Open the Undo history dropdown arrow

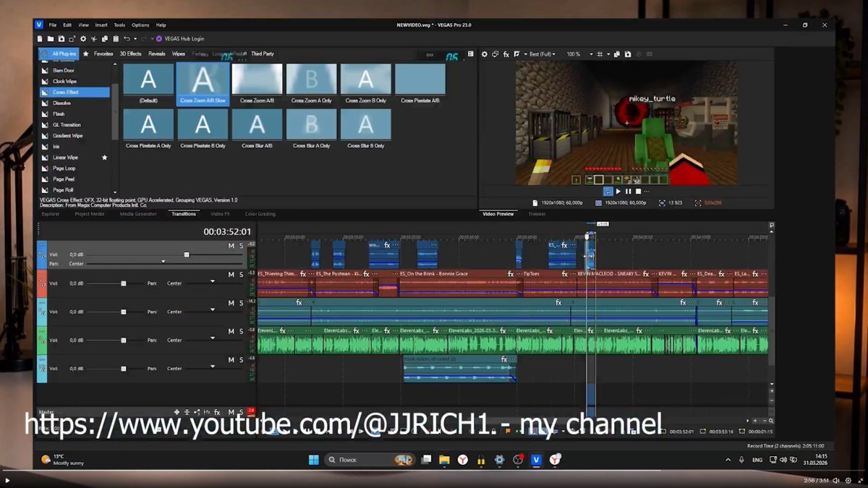tap(135, 38)
